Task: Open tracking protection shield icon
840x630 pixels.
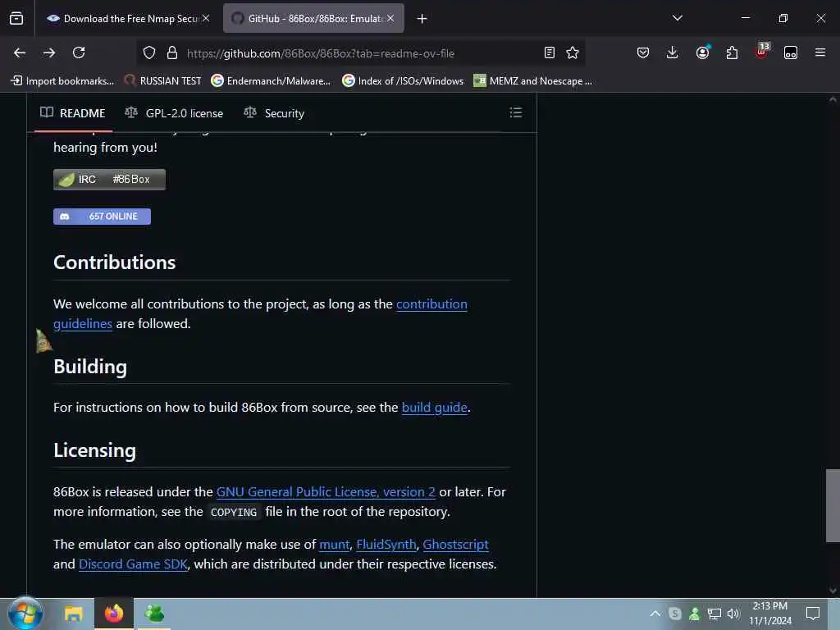Action: (x=149, y=52)
